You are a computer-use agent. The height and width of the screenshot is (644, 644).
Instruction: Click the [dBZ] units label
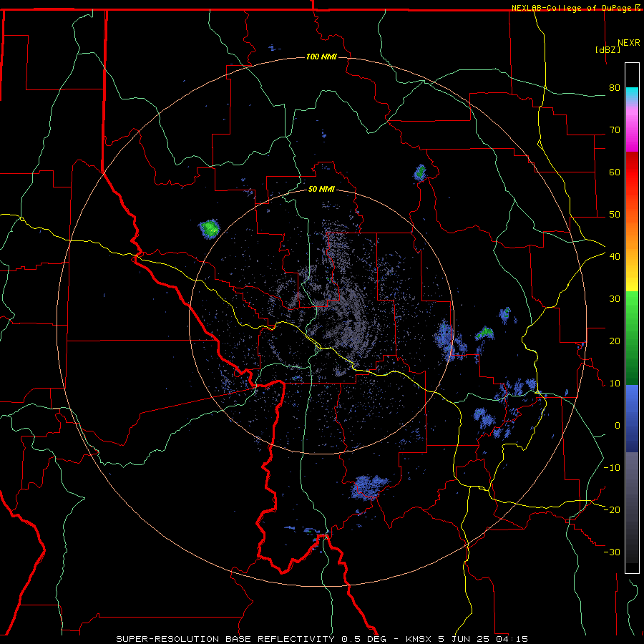(608, 49)
